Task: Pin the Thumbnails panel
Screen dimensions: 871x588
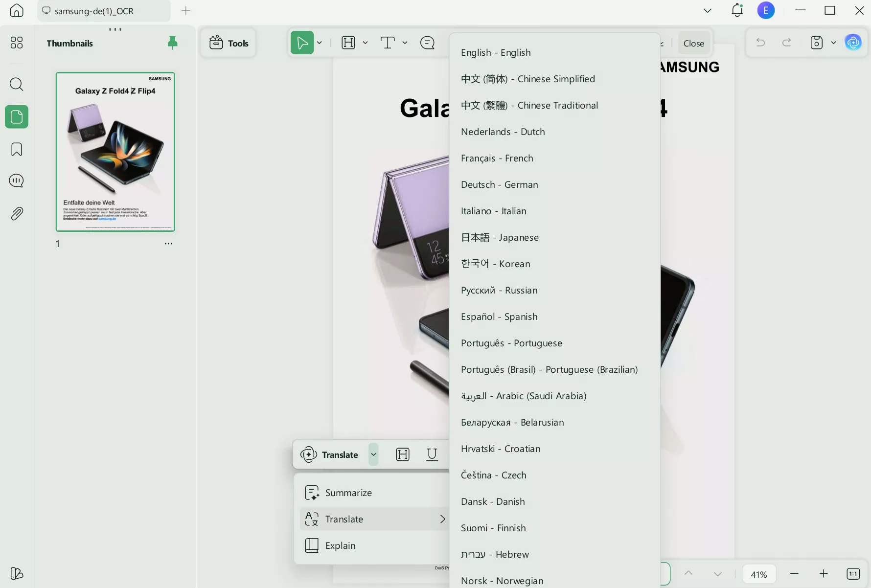Action: click(172, 43)
